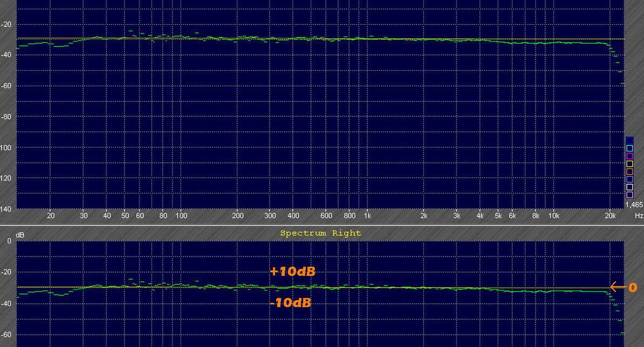Click the 1,465 value readout

click(x=634, y=205)
